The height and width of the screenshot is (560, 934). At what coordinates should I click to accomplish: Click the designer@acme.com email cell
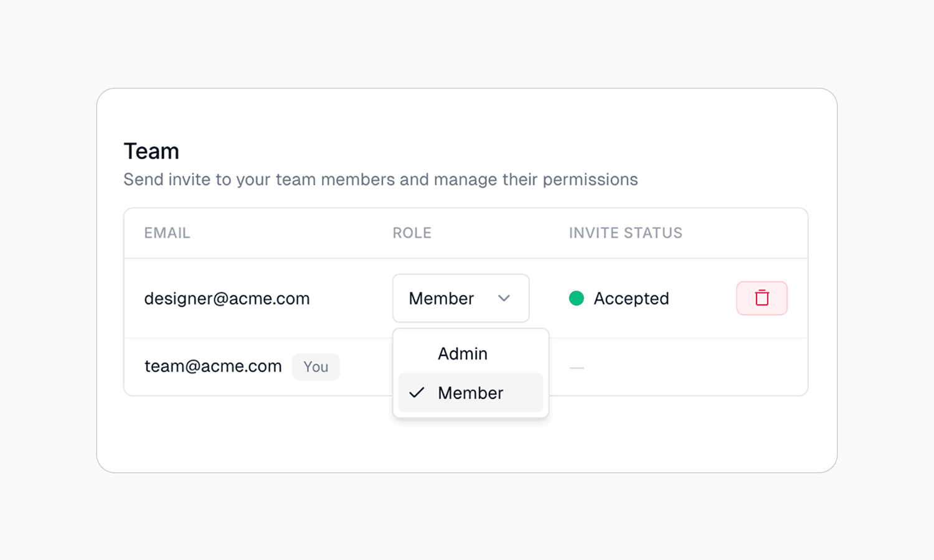tap(227, 299)
